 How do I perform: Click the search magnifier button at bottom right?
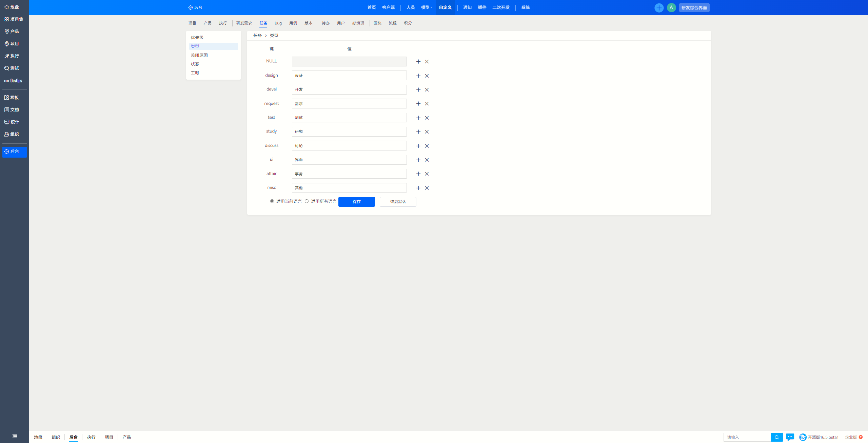click(x=776, y=437)
